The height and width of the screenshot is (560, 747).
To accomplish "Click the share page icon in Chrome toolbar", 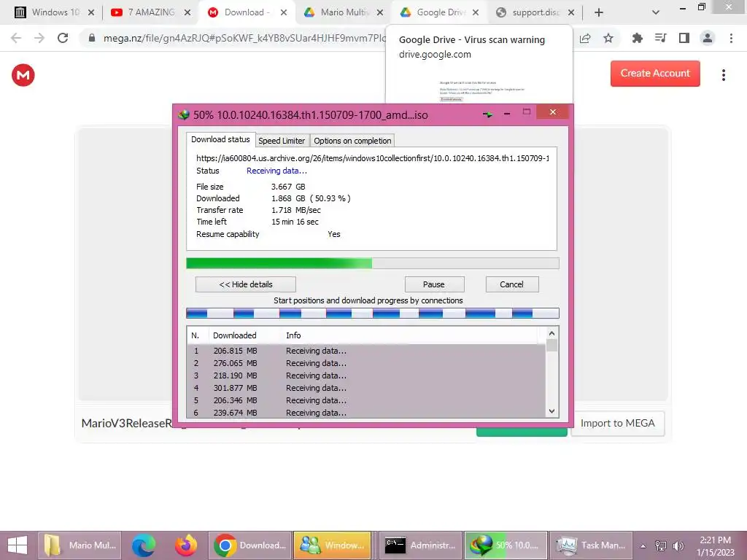I will (x=585, y=38).
